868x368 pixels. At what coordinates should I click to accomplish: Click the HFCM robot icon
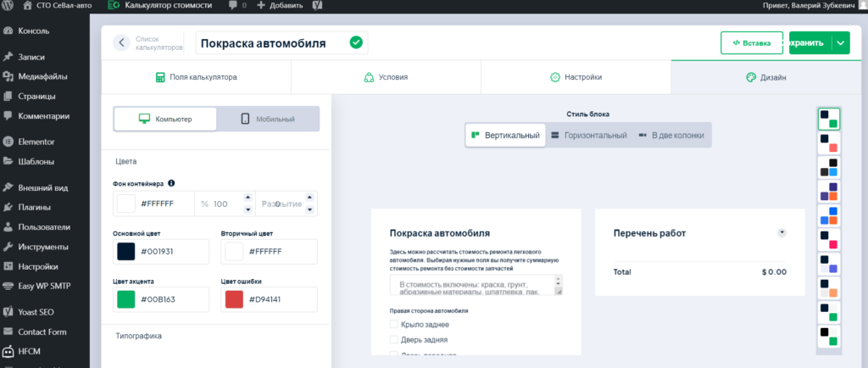click(8, 351)
